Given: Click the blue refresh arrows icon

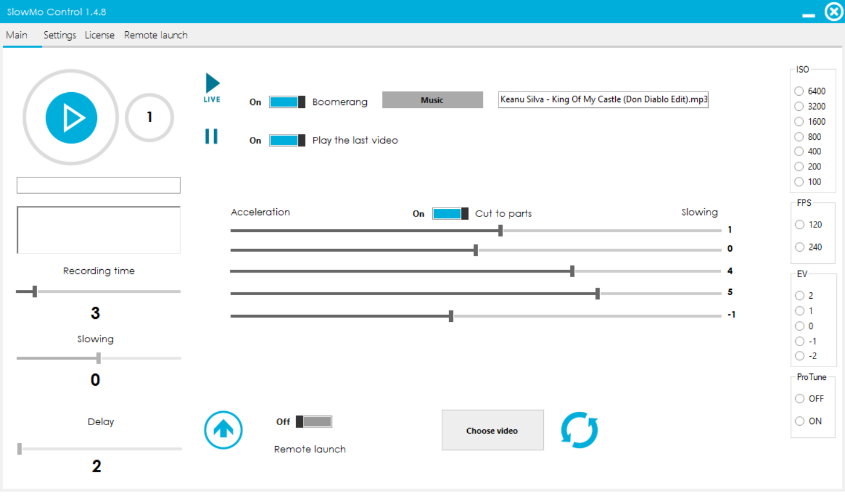Looking at the screenshot, I should tap(579, 430).
